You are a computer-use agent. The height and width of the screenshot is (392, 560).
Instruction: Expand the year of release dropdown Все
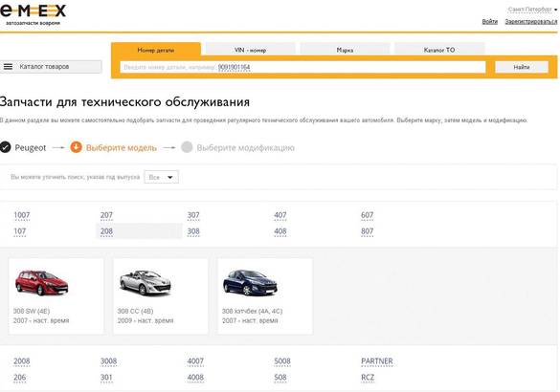[161, 177]
